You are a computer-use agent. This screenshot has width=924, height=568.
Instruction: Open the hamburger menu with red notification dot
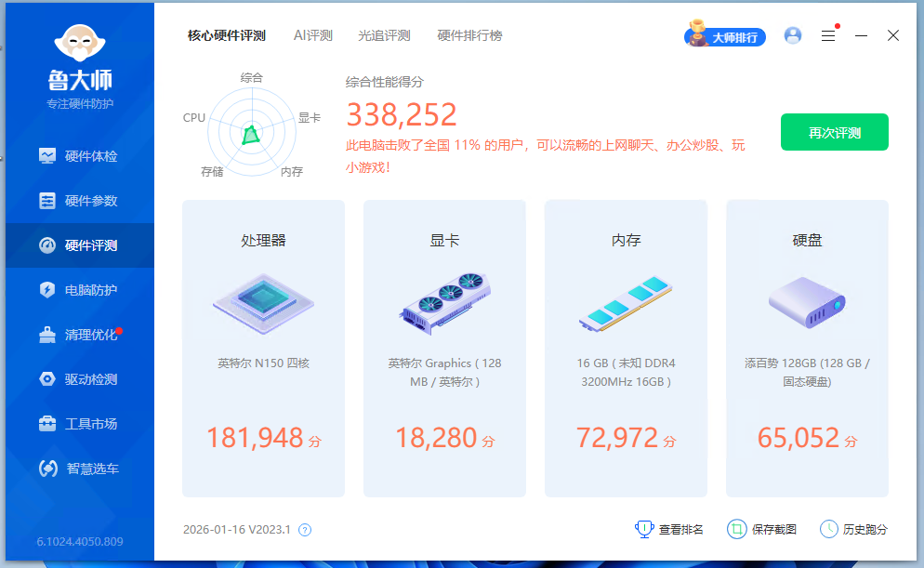pos(828,35)
